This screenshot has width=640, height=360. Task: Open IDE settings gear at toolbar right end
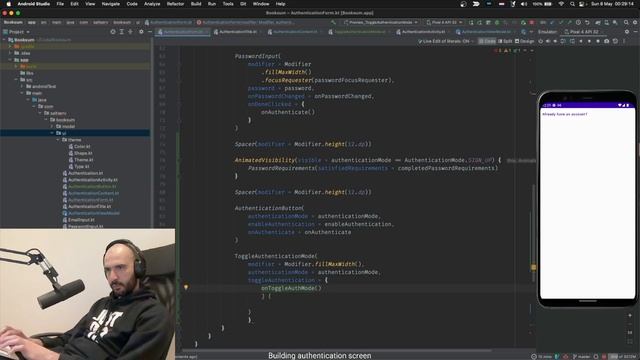tap(635, 22)
